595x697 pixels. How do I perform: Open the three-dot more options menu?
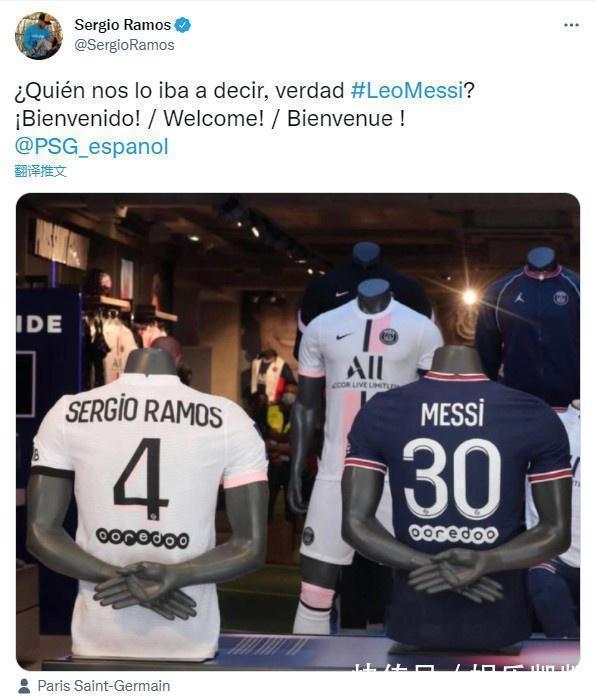pyautogui.click(x=571, y=25)
